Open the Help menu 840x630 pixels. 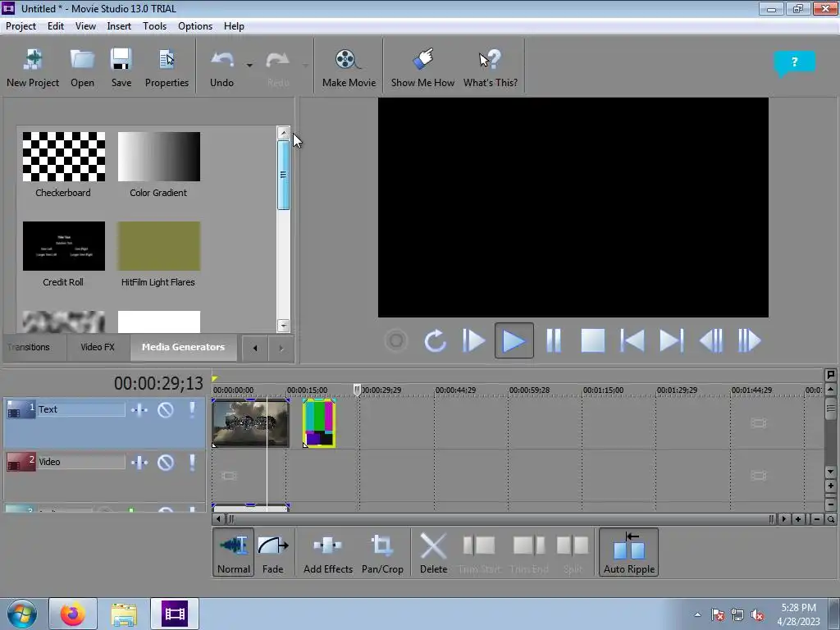pyautogui.click(x=234, y=26)
